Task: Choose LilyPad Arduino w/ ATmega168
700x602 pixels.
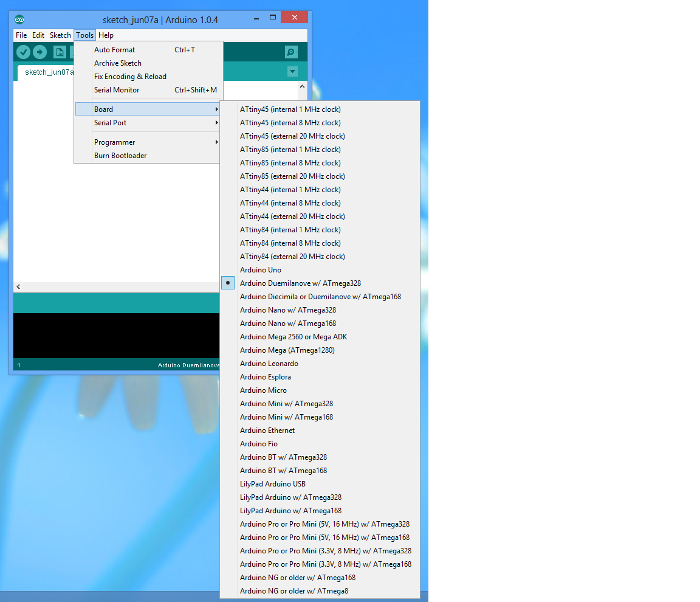Action: point(320,511)
